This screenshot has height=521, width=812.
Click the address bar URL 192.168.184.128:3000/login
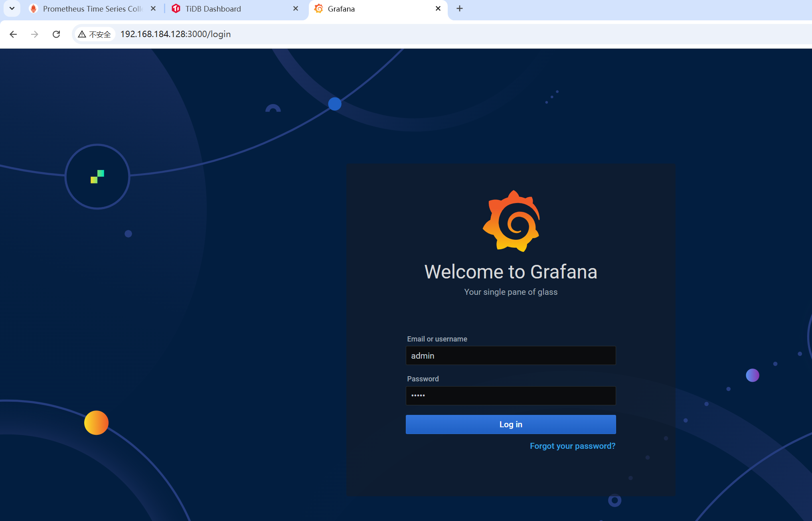pos(176,34)
